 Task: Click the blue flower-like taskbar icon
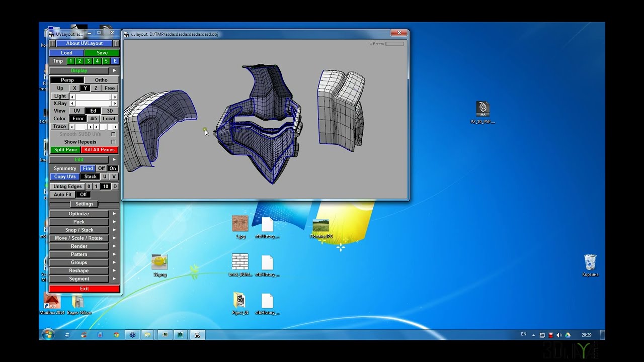tap(132, 335)
